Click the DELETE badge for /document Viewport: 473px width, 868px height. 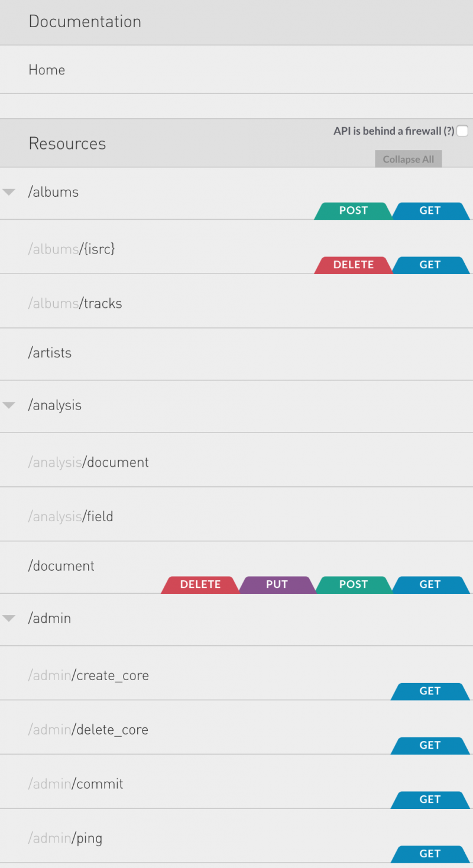[x=200, y=585]
